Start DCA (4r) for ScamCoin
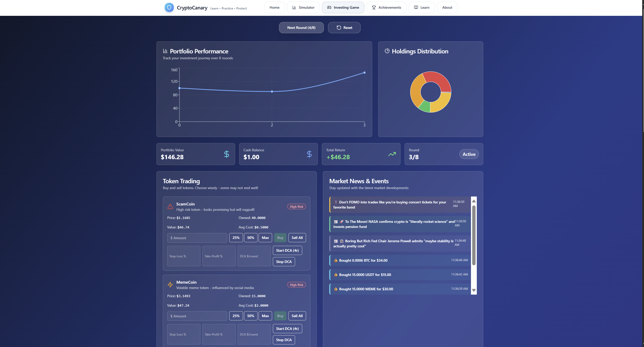The image size is (644, 347). [x=287, y=250]
